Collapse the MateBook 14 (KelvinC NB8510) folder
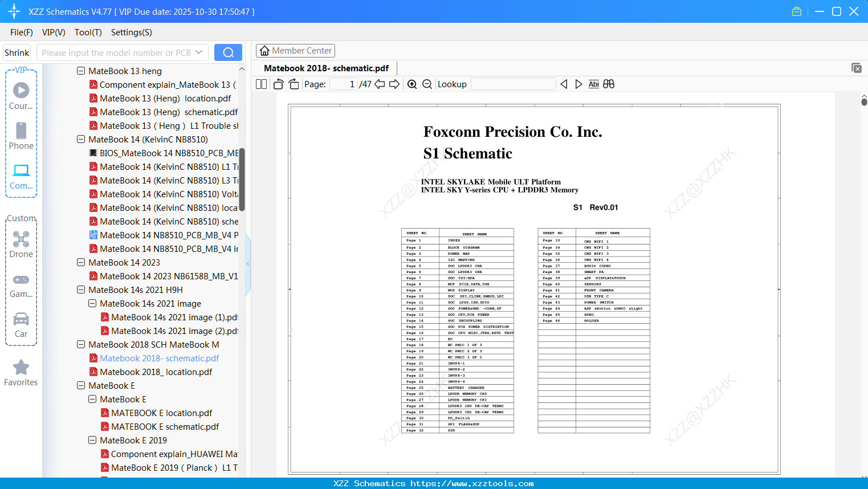The width and height of the screenshot is (868, 489). point(81,140)
